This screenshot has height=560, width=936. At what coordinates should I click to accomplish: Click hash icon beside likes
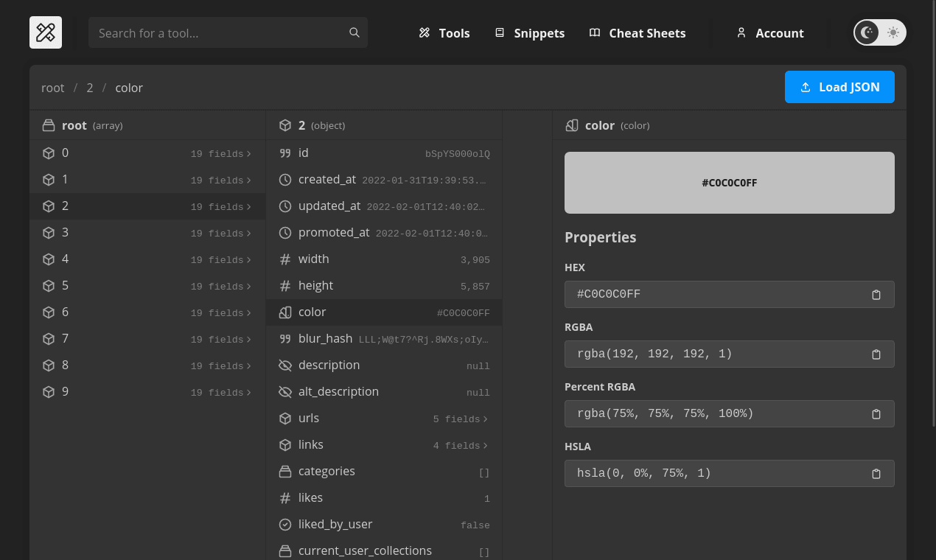pos(285,498)
